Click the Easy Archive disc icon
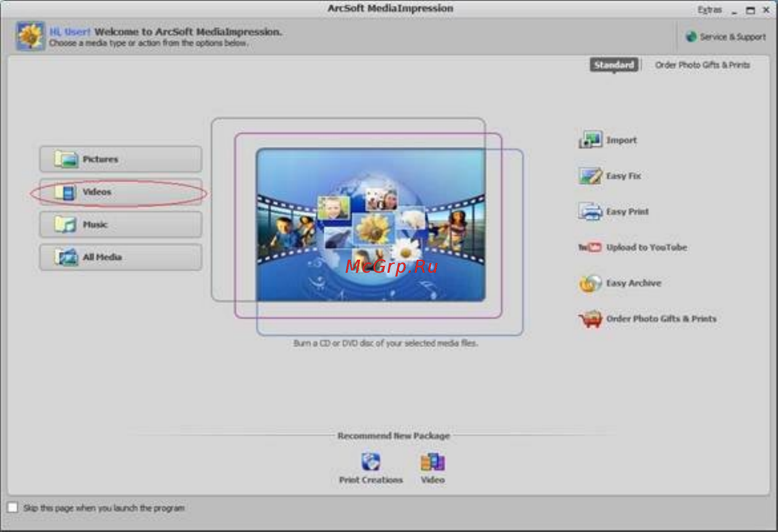 (590, 283)
